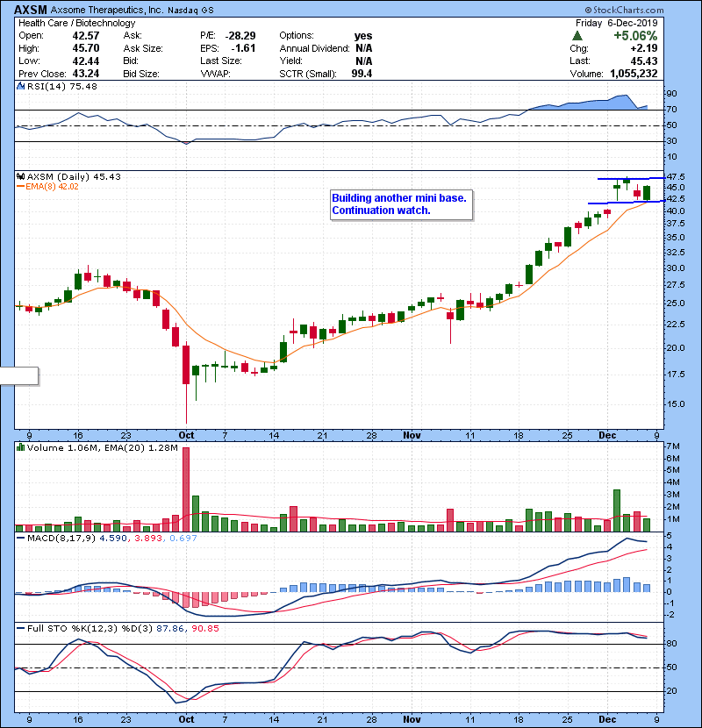Click the Dec label on price chart axis
The width and height of the screenshot is (702, 728).
point(607,436)
